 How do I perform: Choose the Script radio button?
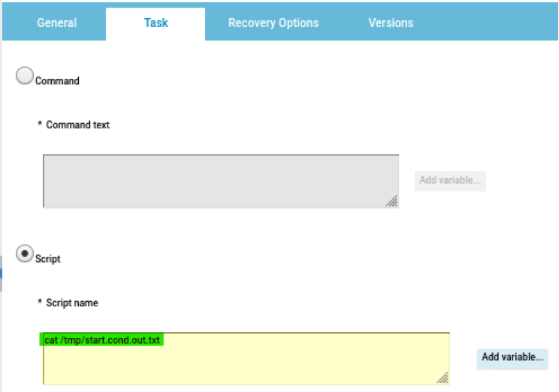click(25, 254)
